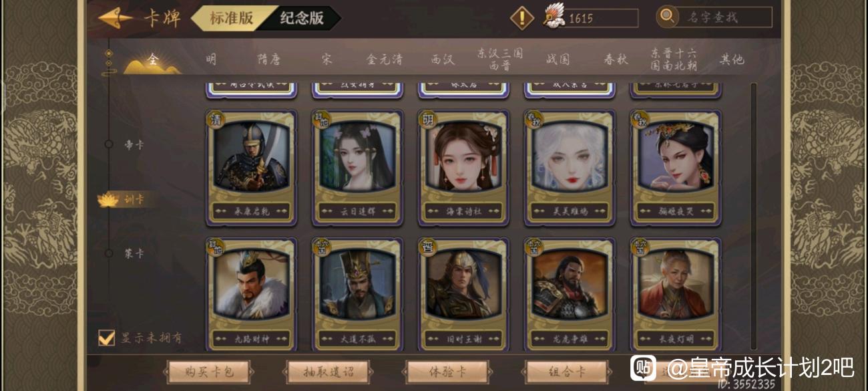868x391 pixels.
Task: Filter cards by the 隋唐 dynasty tab
Action: tap(269, 59)
